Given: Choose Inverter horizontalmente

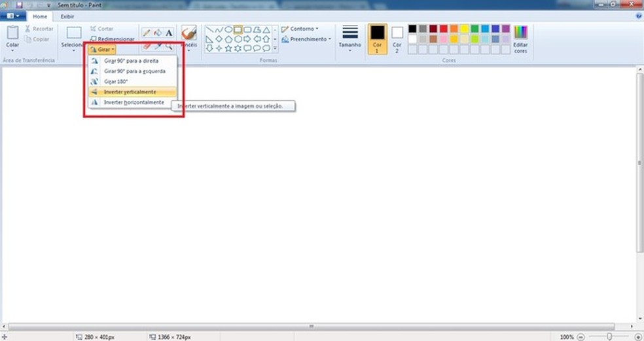Looking at the screenshot, I should tap(133, 102).
